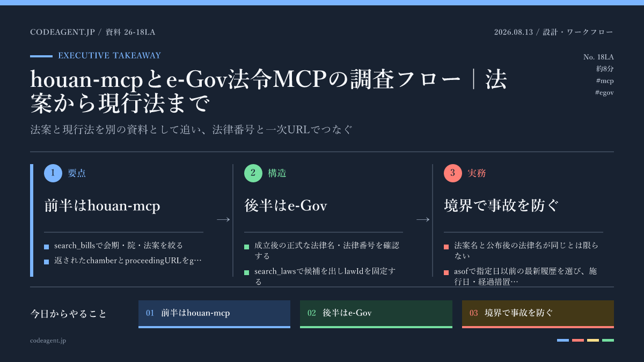Click the date 2026.08.13 / 設計・ワークフロー
Screen dimensions: 644x362
click(553, 32)
